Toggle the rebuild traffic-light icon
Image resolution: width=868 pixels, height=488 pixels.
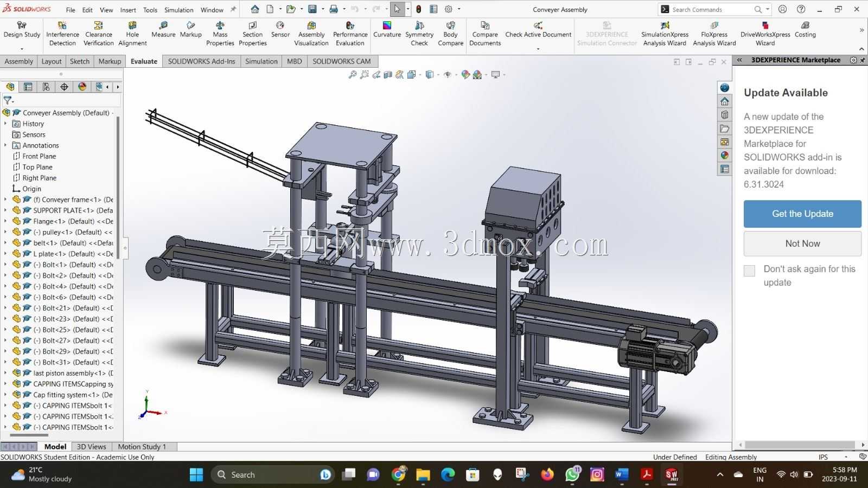[x=419, y=9]
